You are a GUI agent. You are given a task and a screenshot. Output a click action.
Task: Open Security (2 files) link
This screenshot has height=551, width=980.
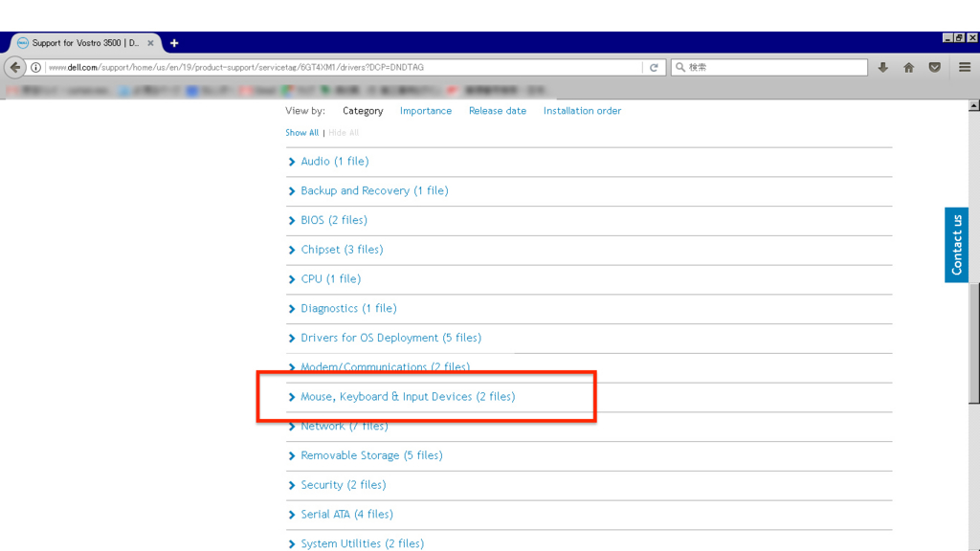click(344, 485)
